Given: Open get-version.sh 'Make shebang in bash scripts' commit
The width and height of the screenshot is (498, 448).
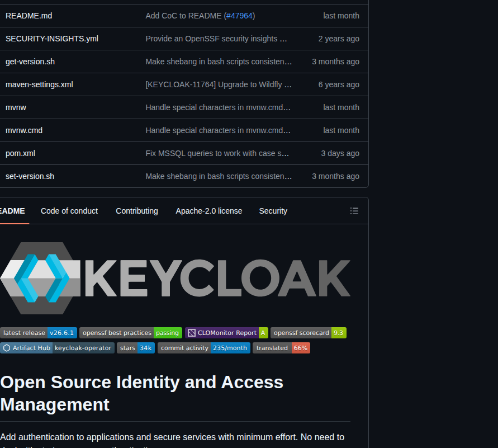Looking at the screenshot, I should (219, 62).
